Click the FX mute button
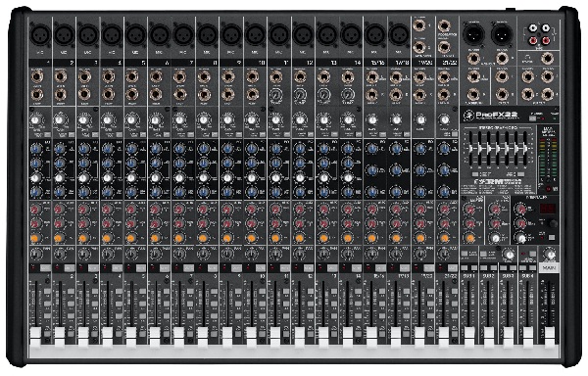Viewport: 588px width, 376px height. tap(552, 237)
